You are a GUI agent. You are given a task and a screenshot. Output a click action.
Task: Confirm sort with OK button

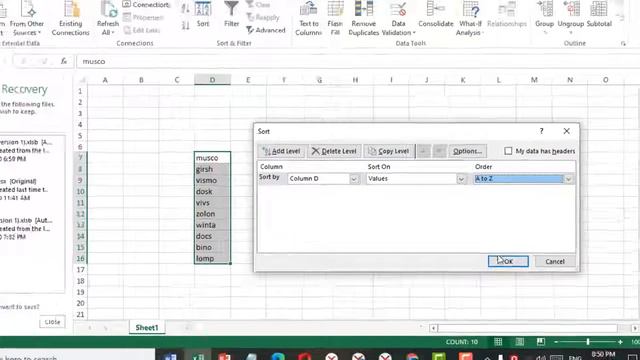pyautogui.click(x=508, y=261)
